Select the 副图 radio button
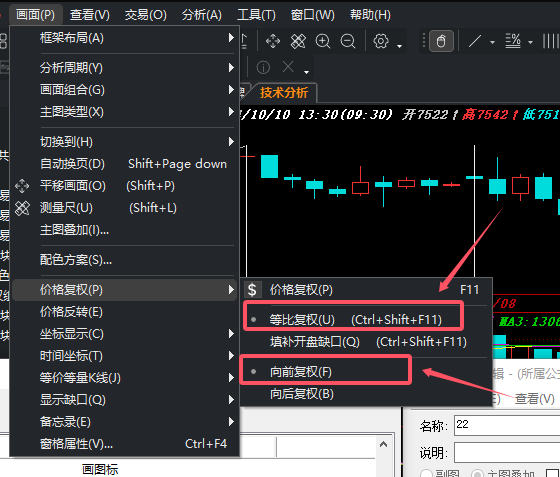This screenshot has width=560, height=477. (426, 474)
